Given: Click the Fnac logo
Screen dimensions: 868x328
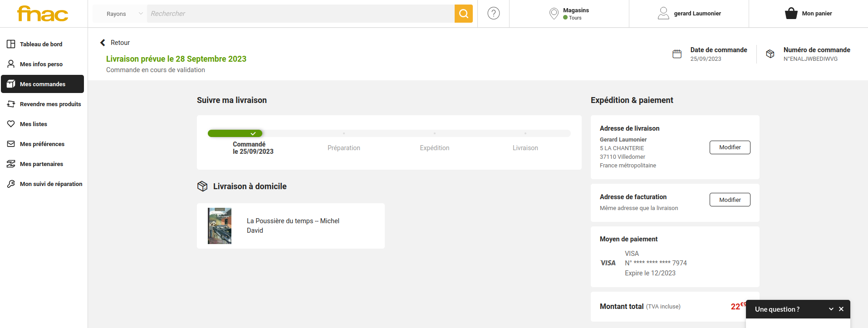Looking at the screenshot, I should 43,14.
